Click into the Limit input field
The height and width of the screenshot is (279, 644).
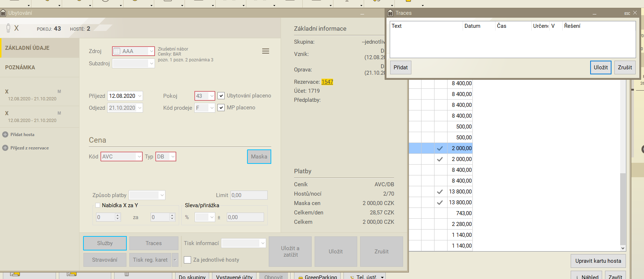point(249,195)
